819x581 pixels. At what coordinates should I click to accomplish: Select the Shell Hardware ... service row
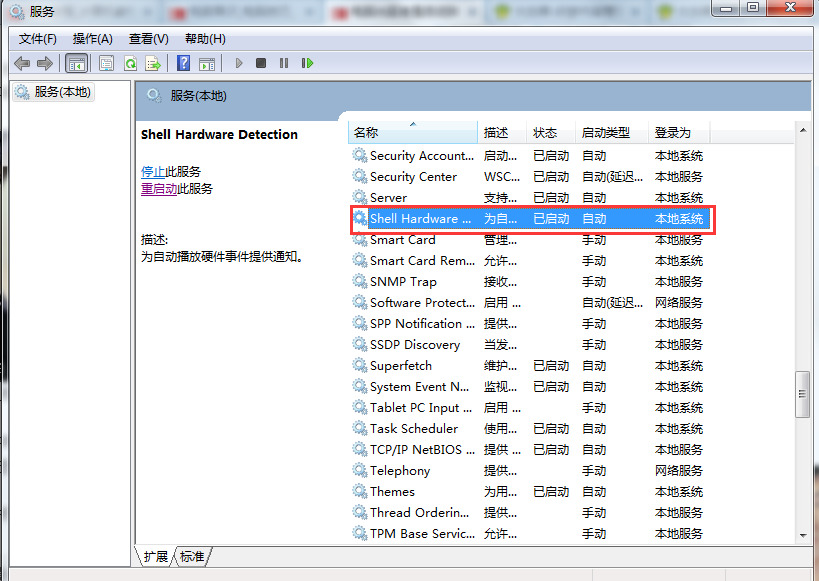point(531,218)
